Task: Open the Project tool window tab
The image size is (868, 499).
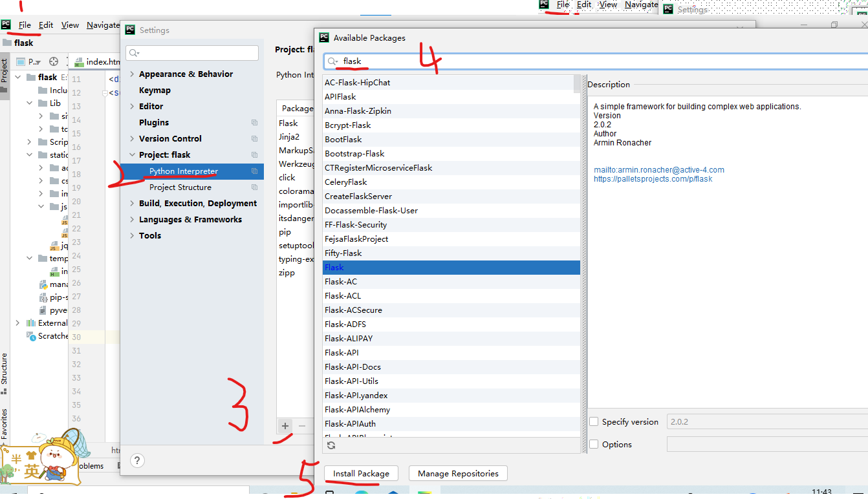Action: (x=4, y=75)
